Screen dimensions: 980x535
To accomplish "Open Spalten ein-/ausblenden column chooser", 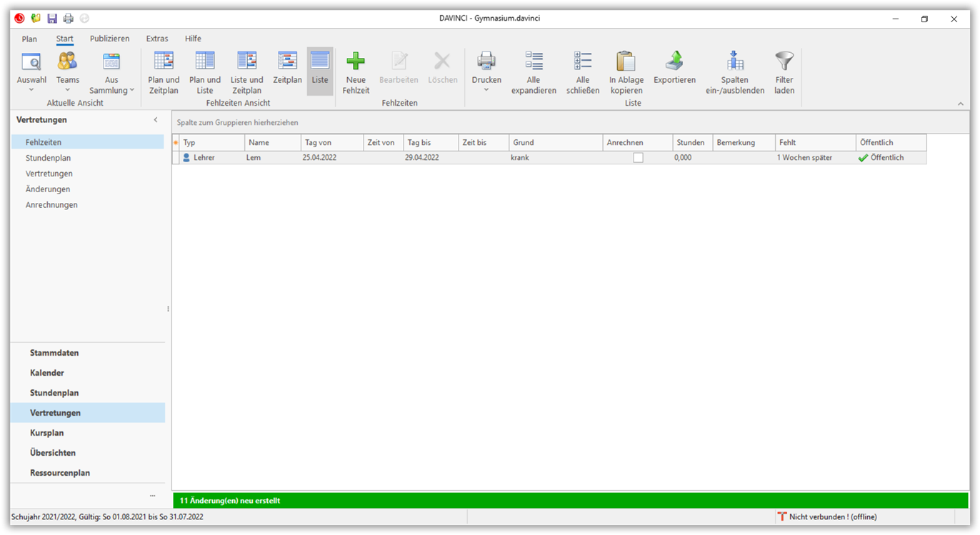I will pyautogui.click(x=735, y=72).
